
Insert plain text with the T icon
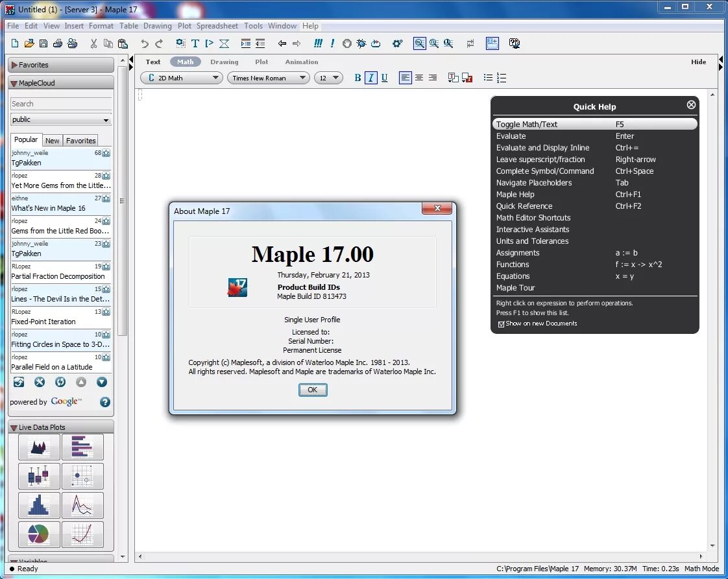coord(195,43)
